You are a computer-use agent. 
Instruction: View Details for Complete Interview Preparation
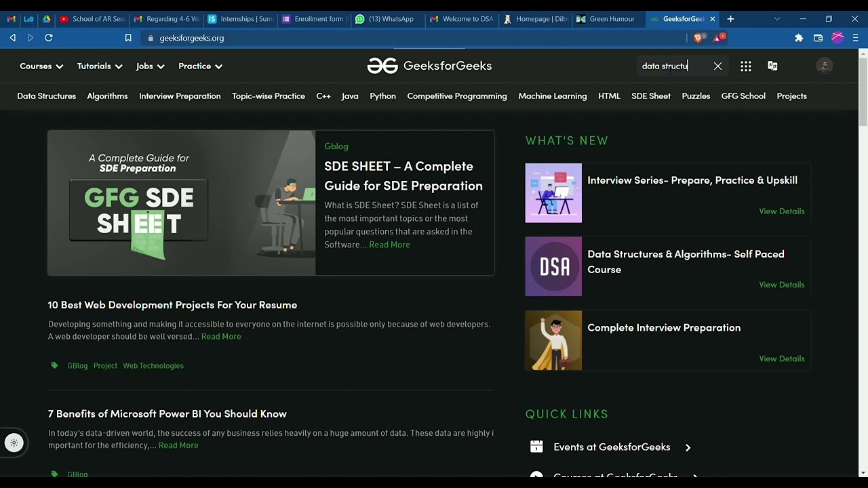coord(782,359)
